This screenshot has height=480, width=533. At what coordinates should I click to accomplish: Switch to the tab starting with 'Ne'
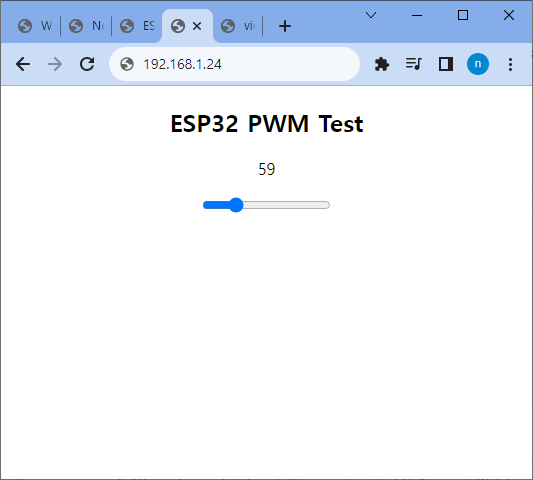tap(86, 26)
